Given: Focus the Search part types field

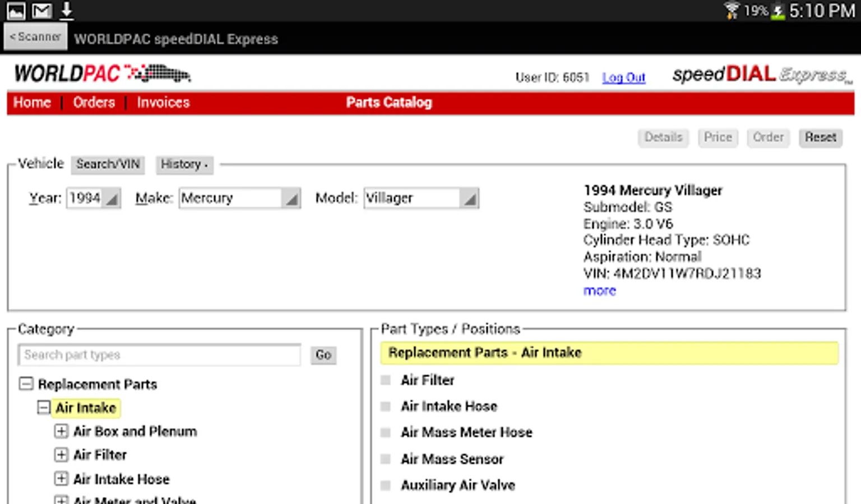Looking at the screenshot, I should point(160,355).
